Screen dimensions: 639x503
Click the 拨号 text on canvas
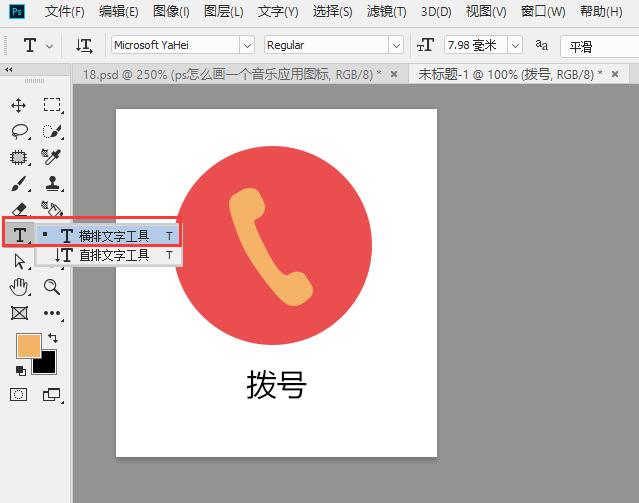pos(276,385)
